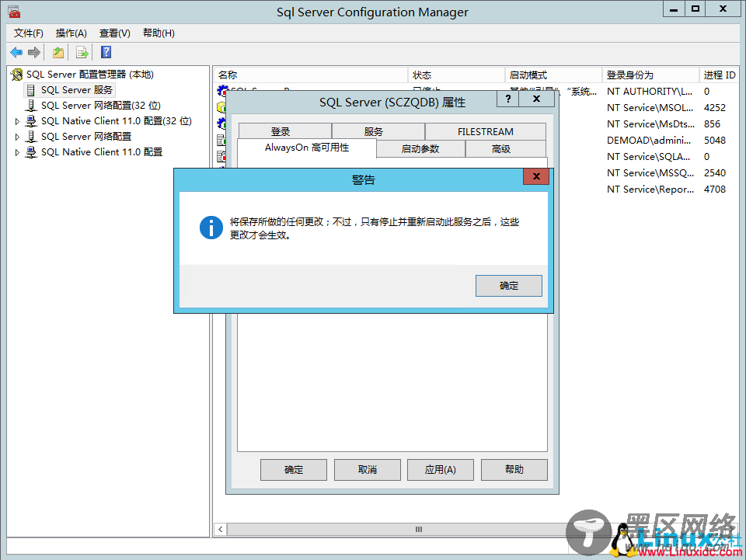Sort by the 登录身份为 column header
This screenshot has height=560, width=746.
click(651, 75)
